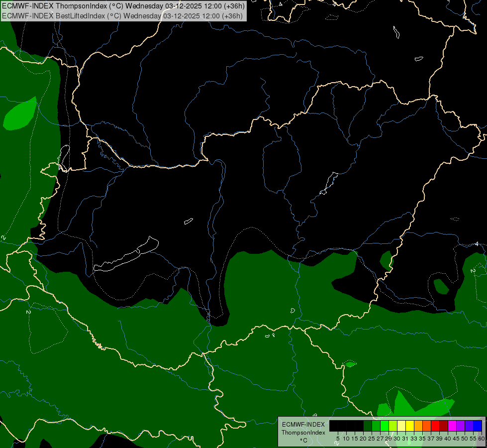487x448 pixels.
Task: Click the °C unit label in legend
Action: [304, 441]
